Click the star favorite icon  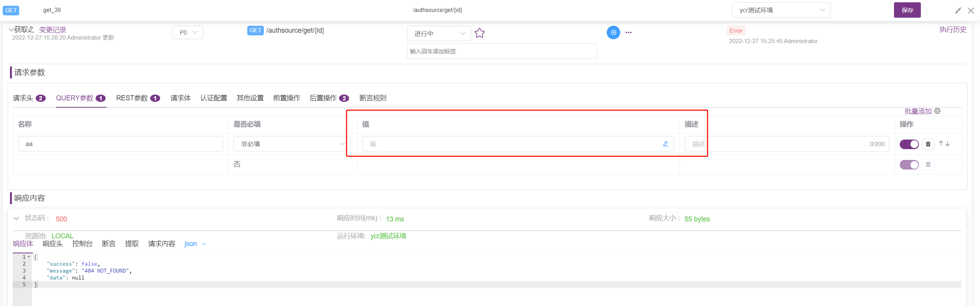click(480, 33)
